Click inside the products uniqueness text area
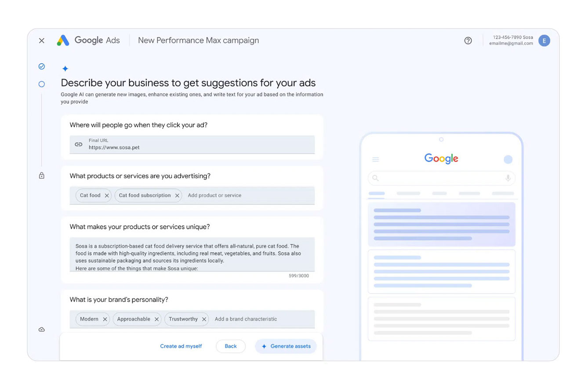 point(192,257)
